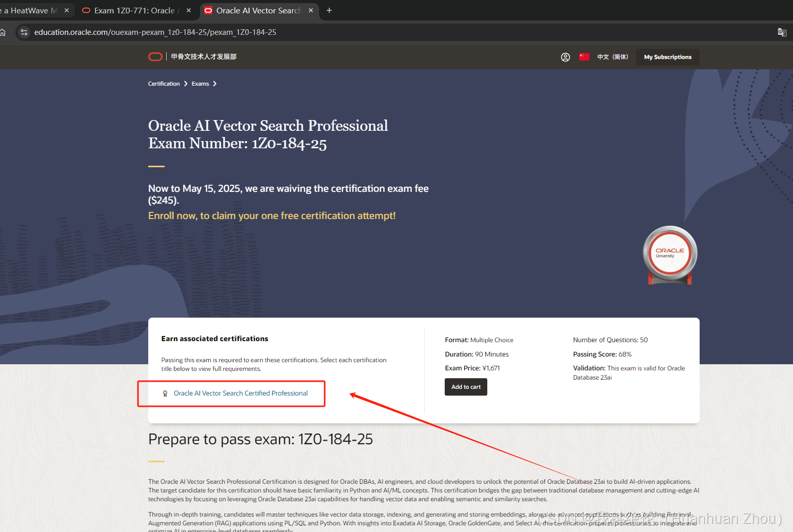793x532 pixels.
Task: Select the Oracle AI Vector Search tab
Action: 258,10
